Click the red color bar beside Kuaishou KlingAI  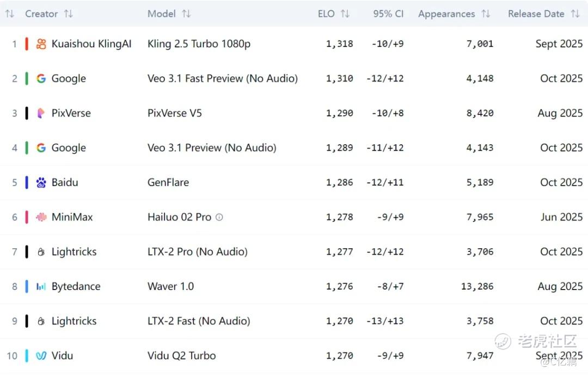(26, 44)
